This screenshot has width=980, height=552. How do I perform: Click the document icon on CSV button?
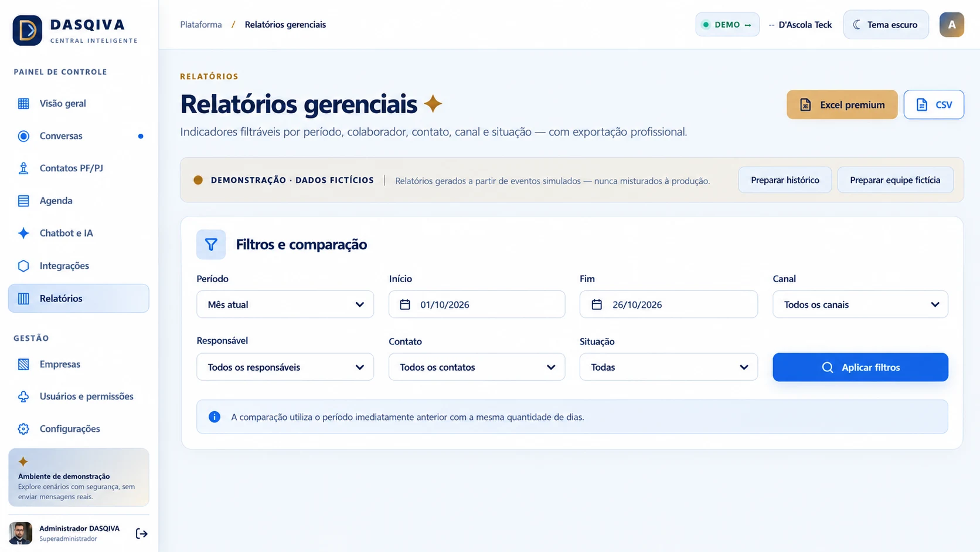(x=922, y=105)
